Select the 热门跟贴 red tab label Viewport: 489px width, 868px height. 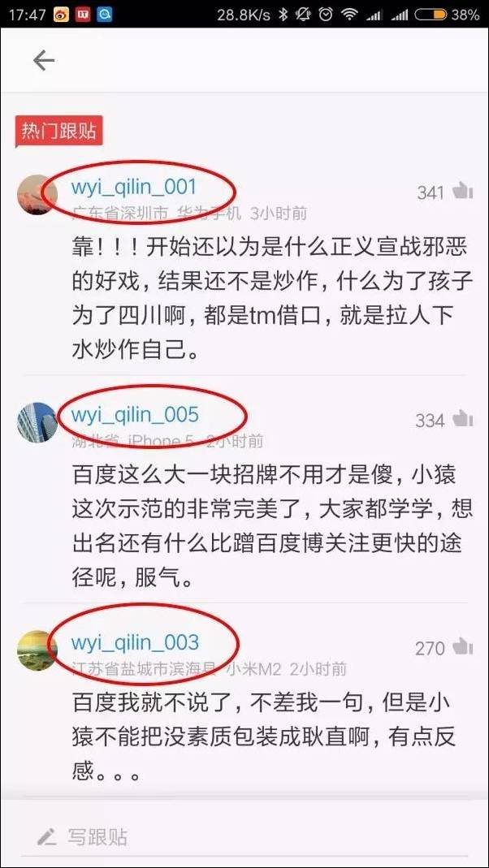point(58,132)
